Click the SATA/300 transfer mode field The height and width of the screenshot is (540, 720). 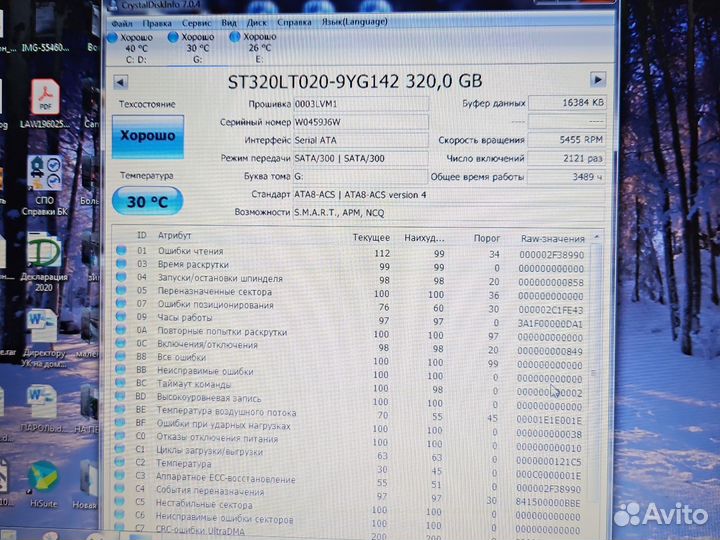tap(361, 158)
